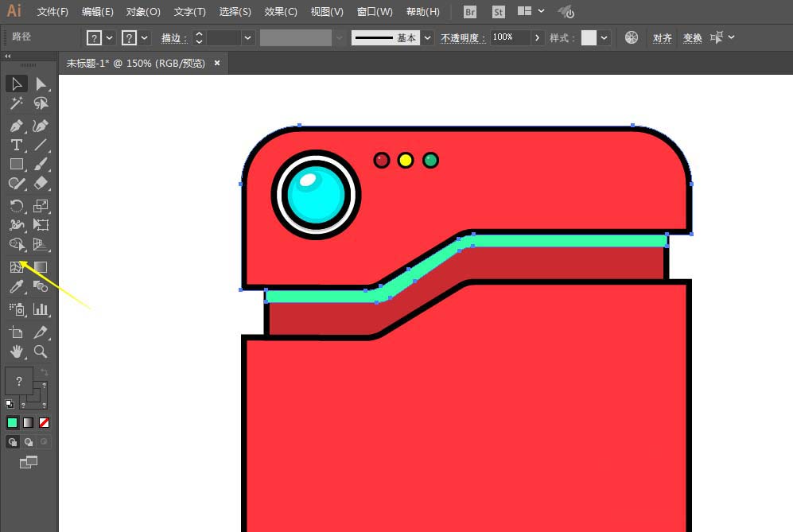
Task: Open 编辑(E) menu
Action: (98, 12)
